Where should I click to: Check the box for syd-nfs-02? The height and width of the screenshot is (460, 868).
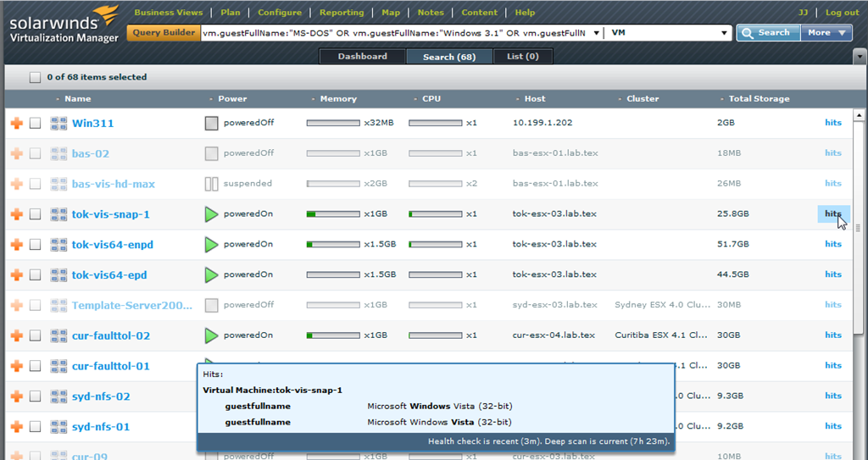35,396
